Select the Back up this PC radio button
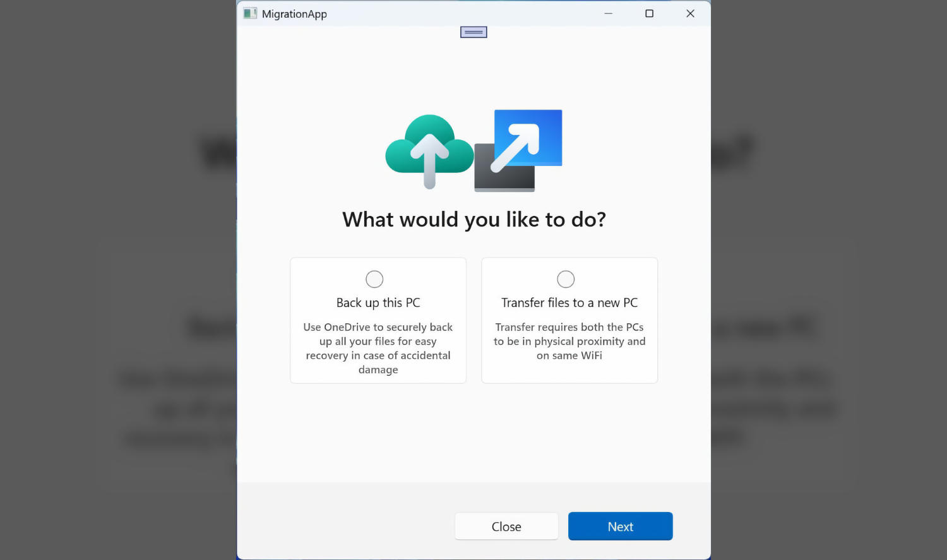The image size is (947, 560). pyautogui.click(x=374, y=279)
